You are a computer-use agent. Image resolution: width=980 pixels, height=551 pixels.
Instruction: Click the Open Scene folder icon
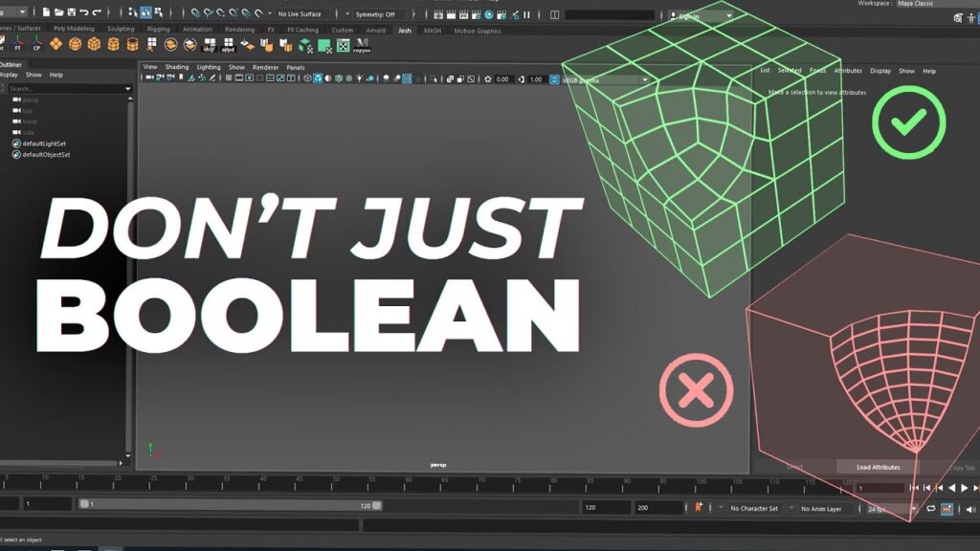point(59,13)
